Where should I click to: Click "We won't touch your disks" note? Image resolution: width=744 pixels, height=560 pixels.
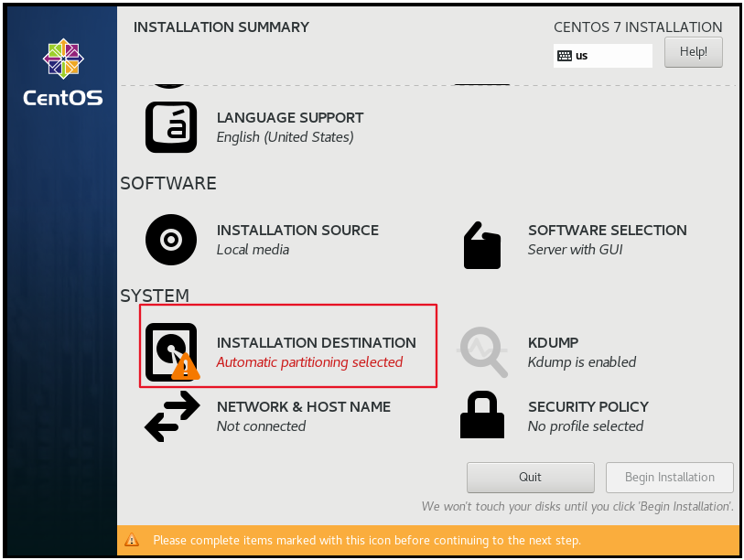(577, 506)
